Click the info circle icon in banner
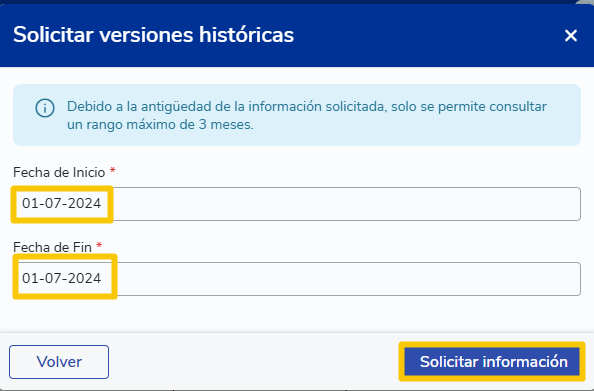 (45, 108)
